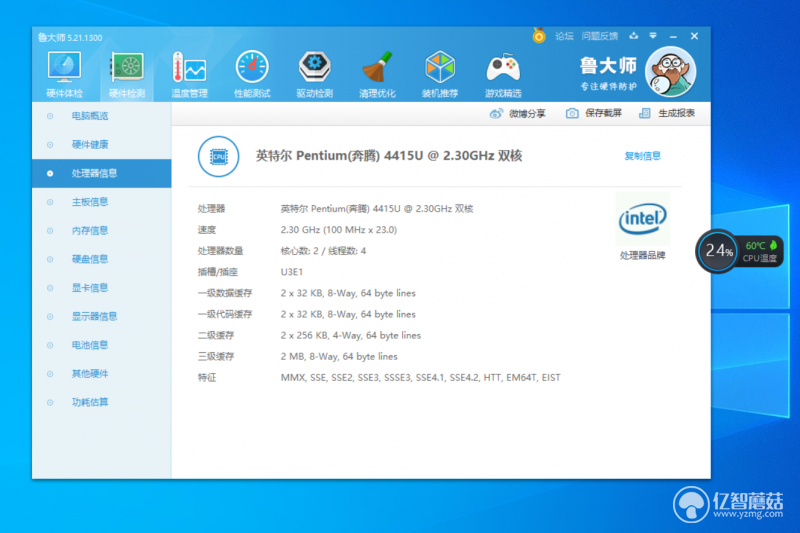The height and width of the screenshot is (533, 800).
Task: Click the Weibo share icon
Action: pos(496,113)
